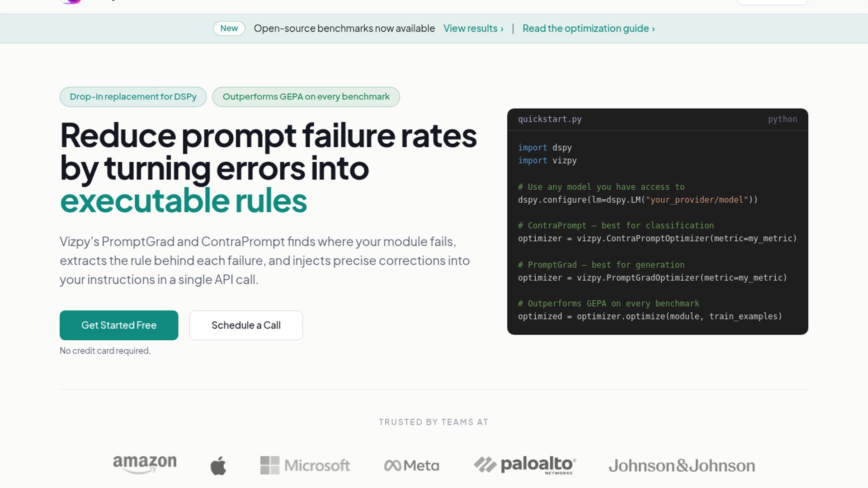Click the ContraPromptOptimizer code line
The image size is (868, 488).
(657, 239)
